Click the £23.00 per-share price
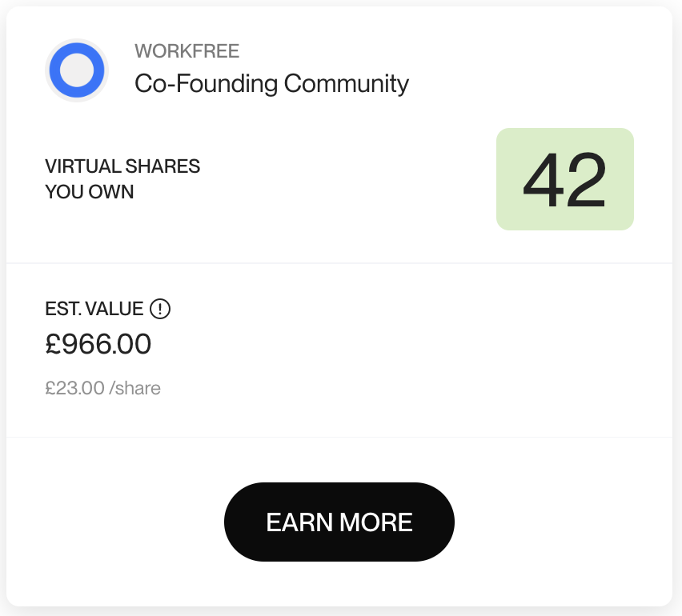The width and height of the screenshot is (682, 616). pyautogui.click(x=74, y=389)
